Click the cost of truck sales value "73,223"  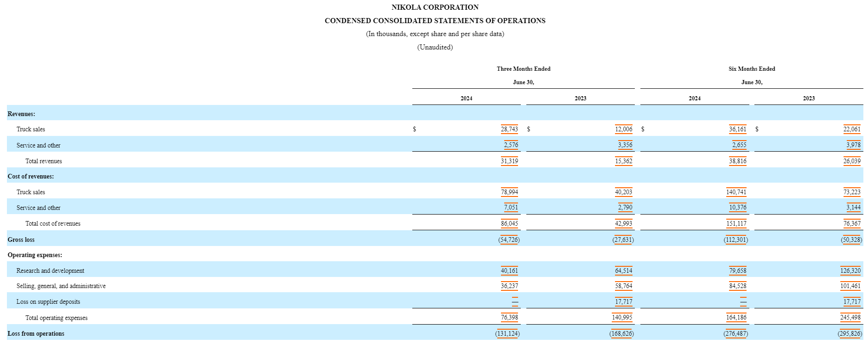(x=852, y=192)
